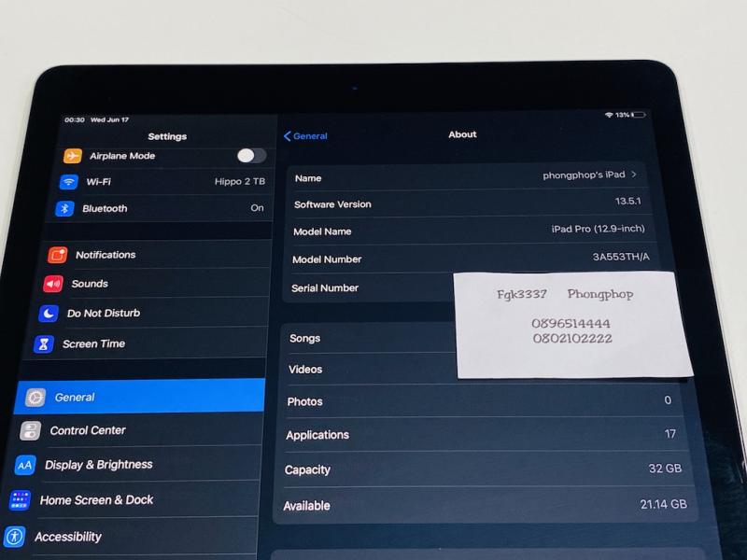Open Bluetooth settings row
747x560 pixels.
coord(160,208)
